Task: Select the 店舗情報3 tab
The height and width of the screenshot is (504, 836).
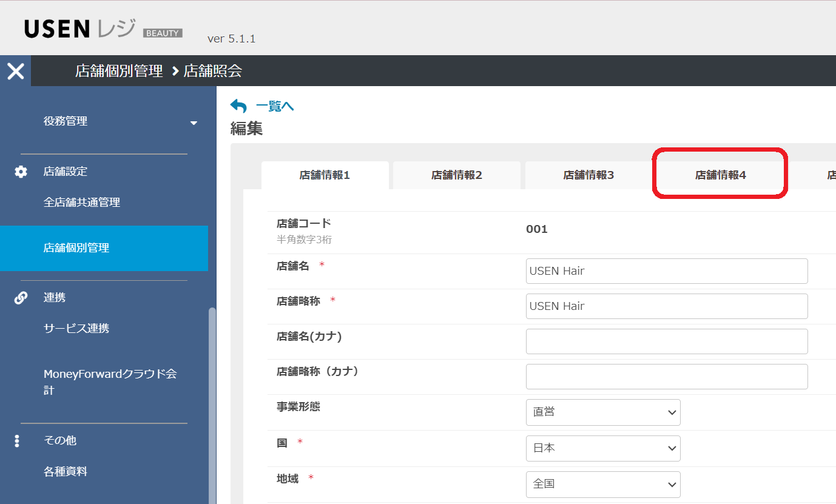Action: (x=588, y=175)
